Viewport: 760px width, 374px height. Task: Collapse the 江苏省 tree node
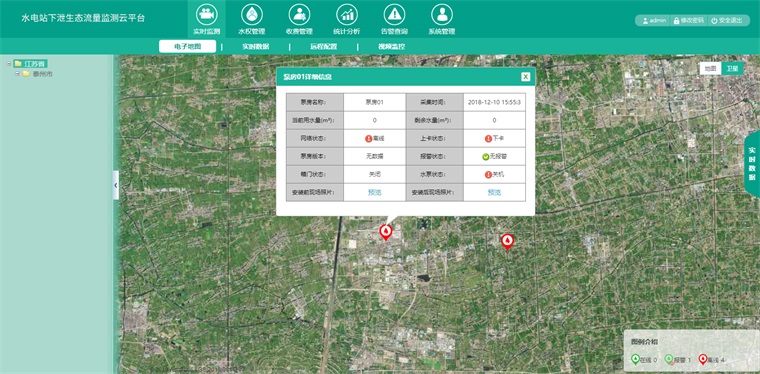(9, 63)
